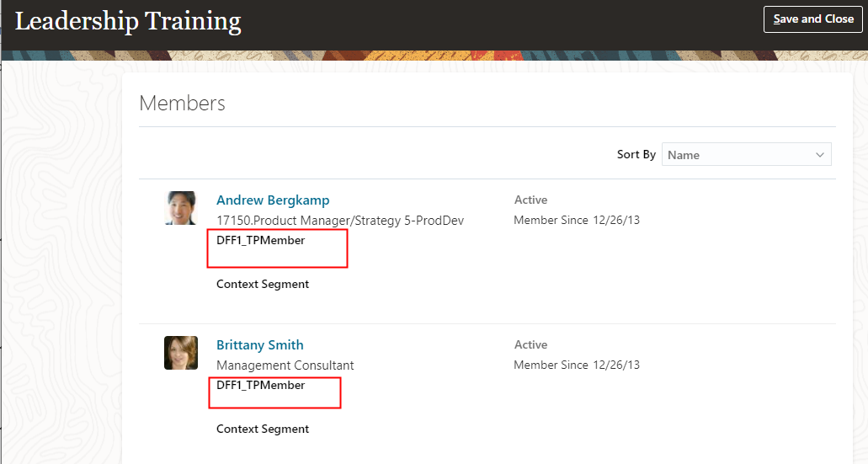The image size is (868, 464).
Task: Click Context Segment under Brittany Smith
Action: point(263,429)
